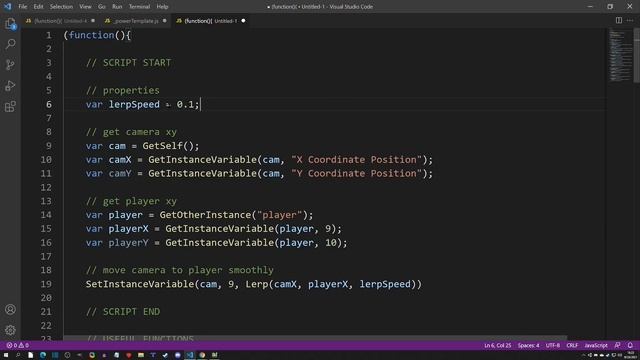Open the Accounts menu icon
The image size is (640, 360).
click(10, 309)
